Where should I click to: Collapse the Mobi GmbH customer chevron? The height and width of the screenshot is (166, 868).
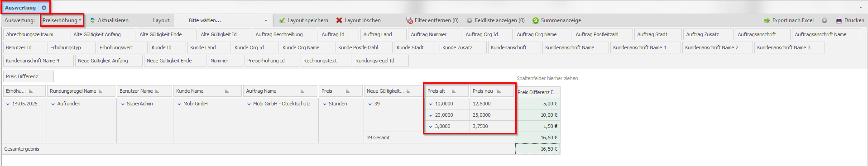179,104
